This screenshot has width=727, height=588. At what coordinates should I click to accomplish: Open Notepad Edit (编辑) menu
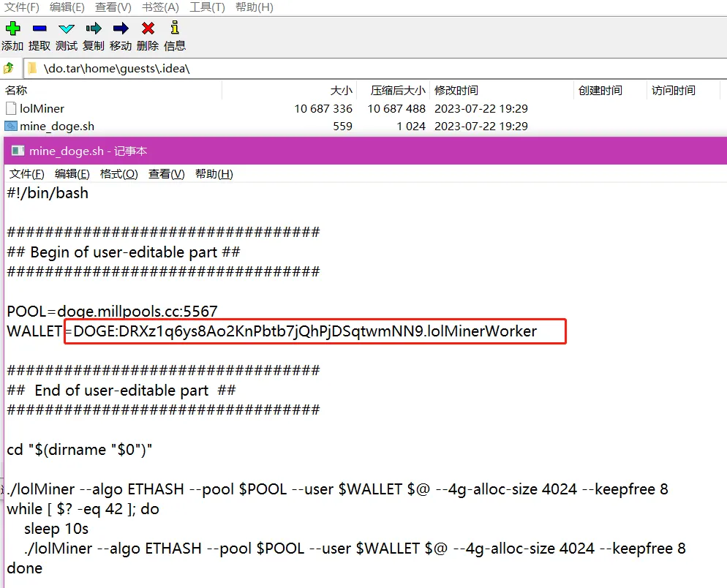coord(72,174)
